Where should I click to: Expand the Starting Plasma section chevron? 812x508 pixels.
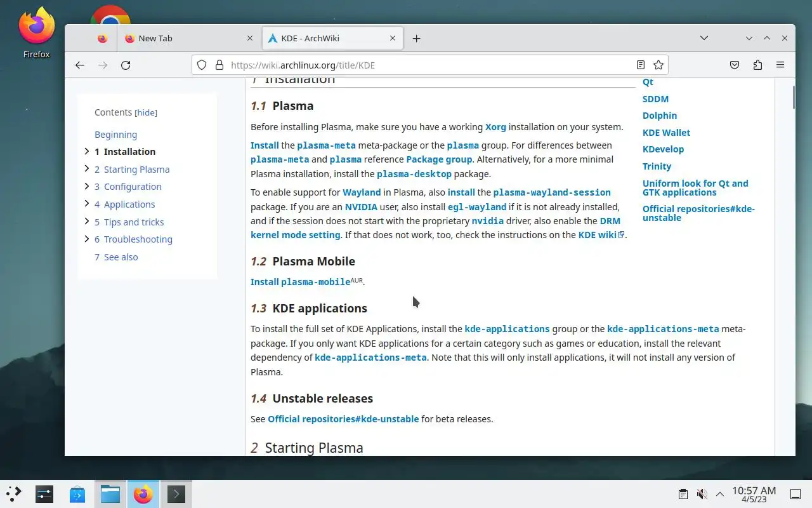point(87,169)
